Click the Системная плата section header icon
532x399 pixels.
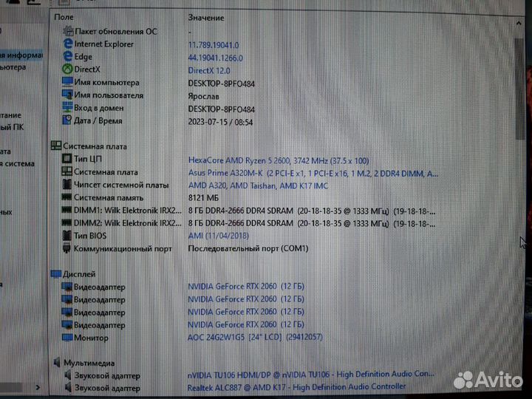[x=56, y=146]
